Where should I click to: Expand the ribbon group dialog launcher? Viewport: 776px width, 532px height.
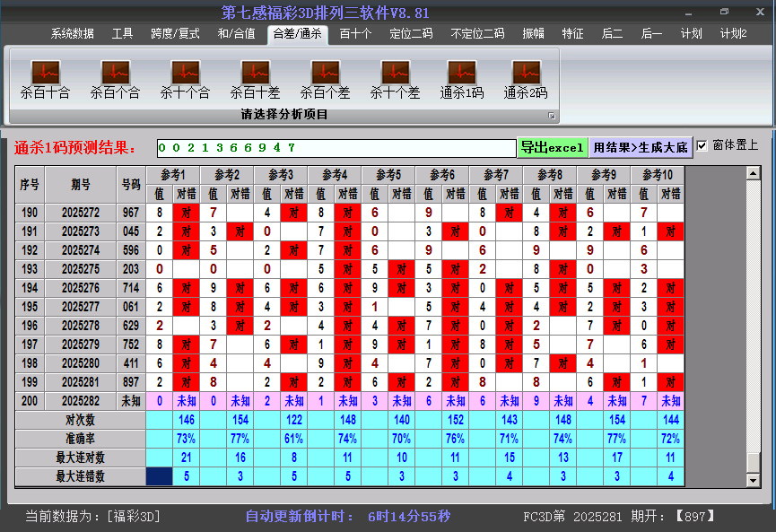point(552,116)
